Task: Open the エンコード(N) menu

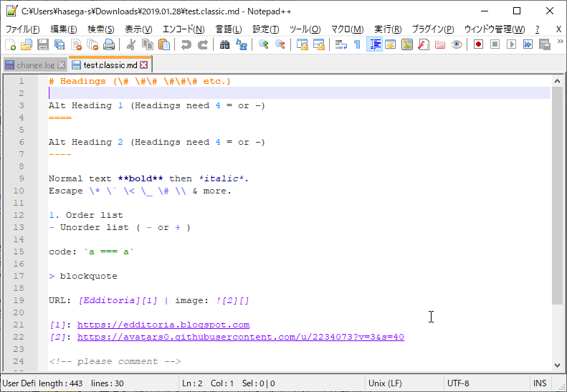Action: click(184, 29)
